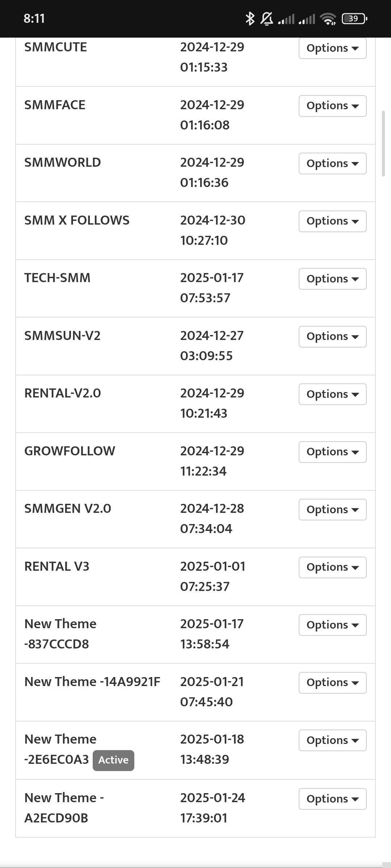Select the SMMWORLD theme name
Screen dimensions: 391x868
63,163
